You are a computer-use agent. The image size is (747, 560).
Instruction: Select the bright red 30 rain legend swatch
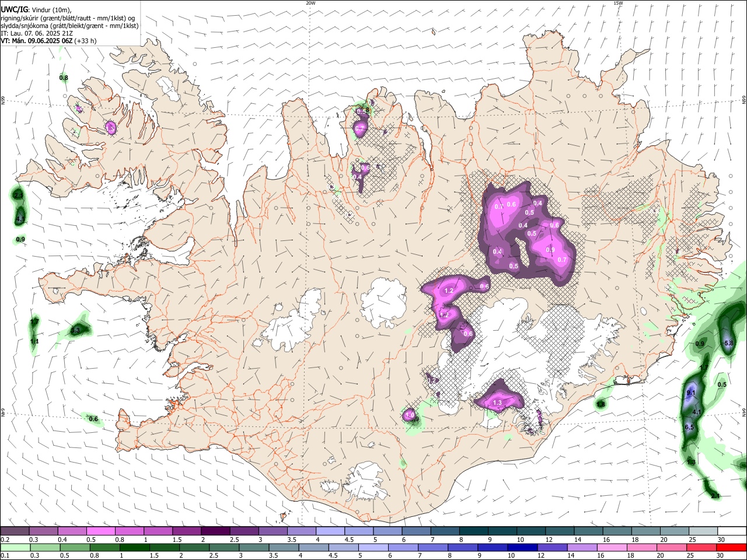[x=731, y=547]
